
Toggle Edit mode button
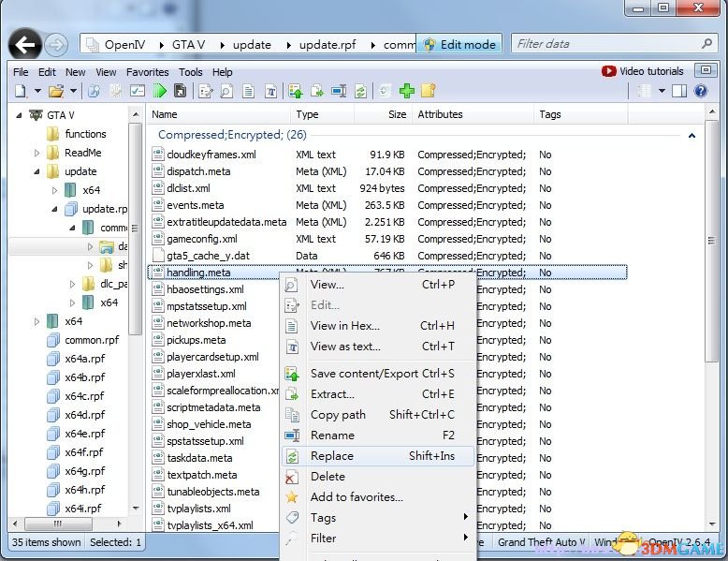pyautogui.click(x=459, y=45)
